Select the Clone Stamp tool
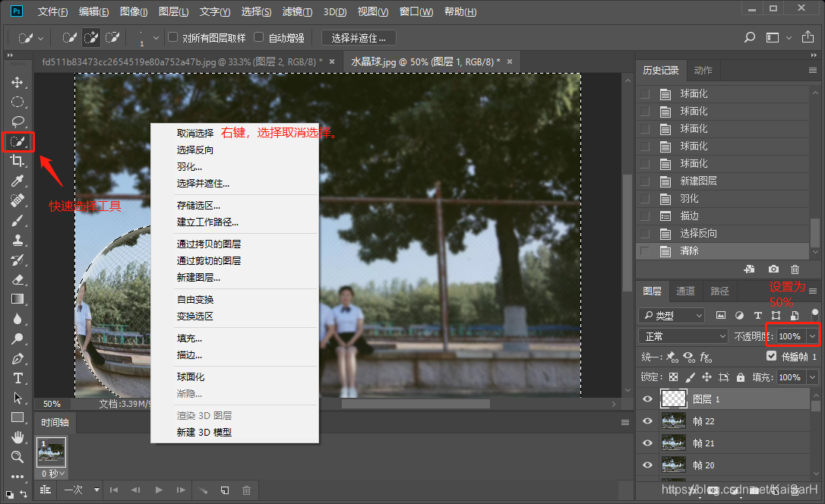825x504 pixels. (17, 240)
